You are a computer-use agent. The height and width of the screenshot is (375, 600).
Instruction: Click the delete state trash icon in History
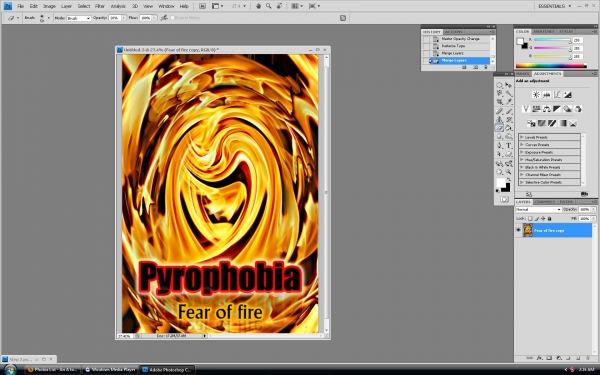pos(486,67)
